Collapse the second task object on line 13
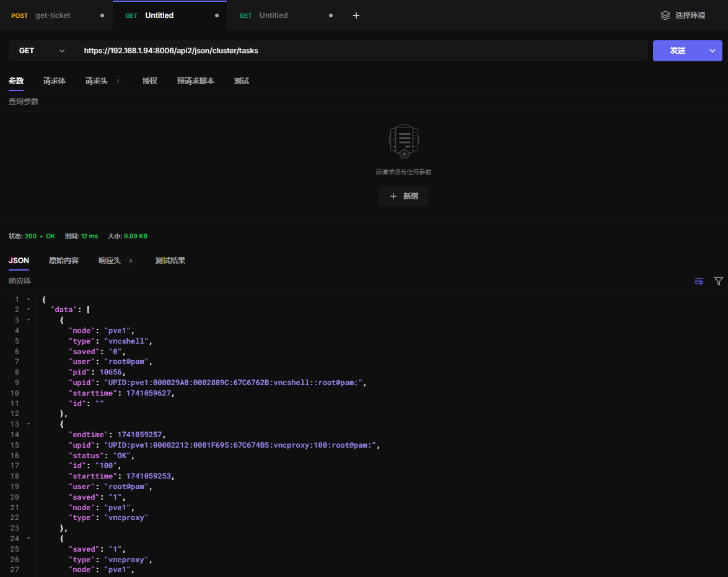This screenshot has height=577, width=728. 29,424
